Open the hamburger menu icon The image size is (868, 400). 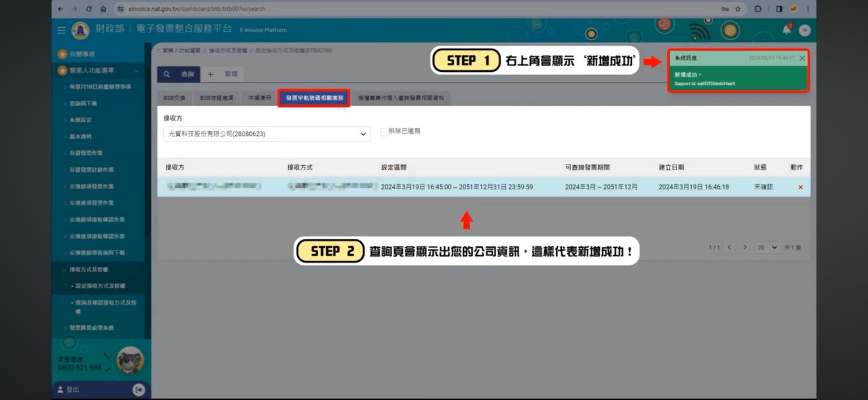(x=62, y=30)
